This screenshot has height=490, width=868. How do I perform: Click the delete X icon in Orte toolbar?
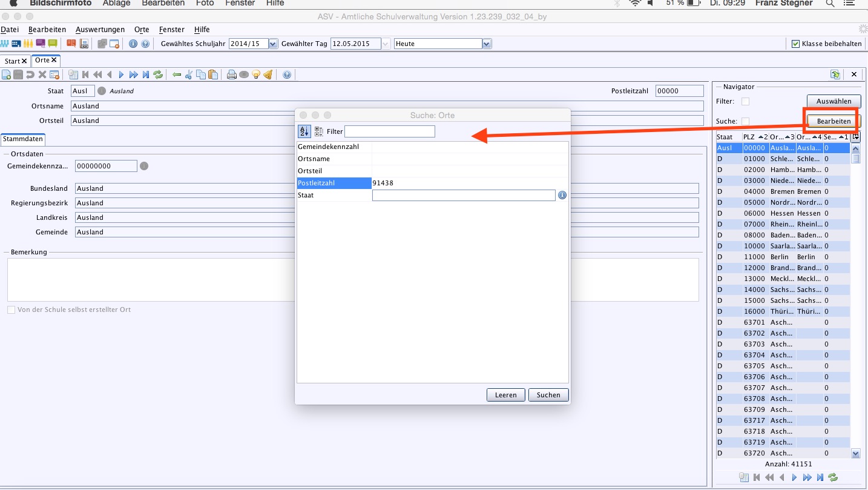pos(42,74)
